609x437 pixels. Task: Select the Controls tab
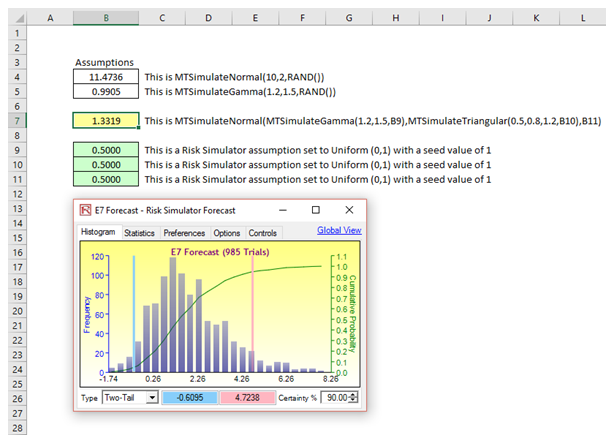point(263,233)
